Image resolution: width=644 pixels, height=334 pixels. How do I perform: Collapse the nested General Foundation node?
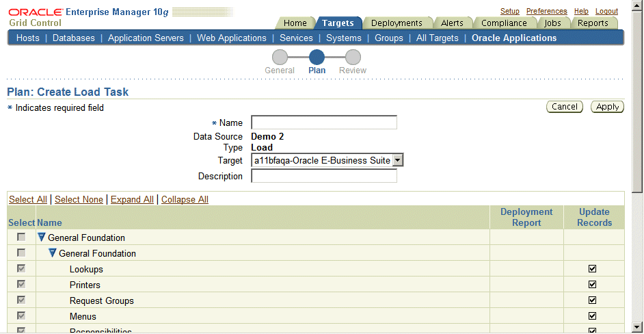(52, 253)
